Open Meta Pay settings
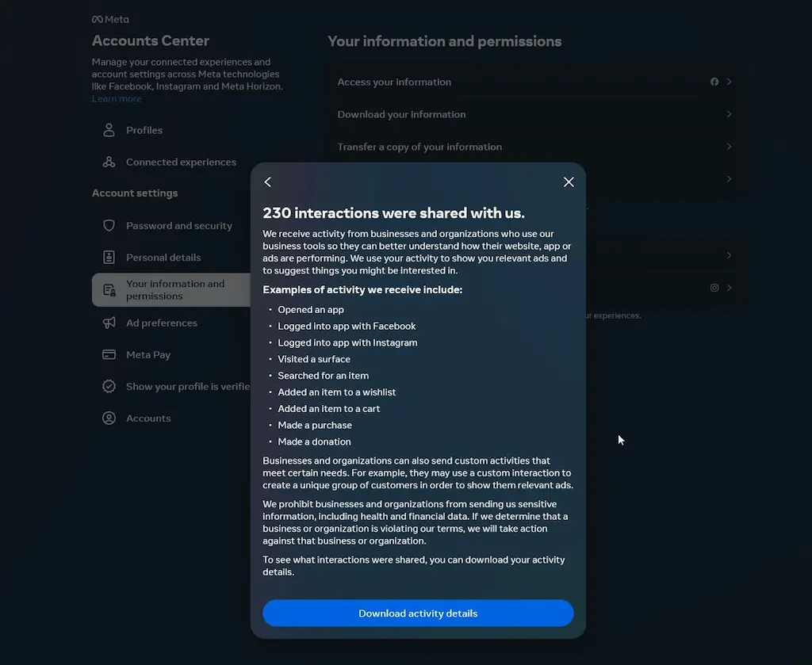The width and height of the screenshot is (812, 665). point(148,355)
